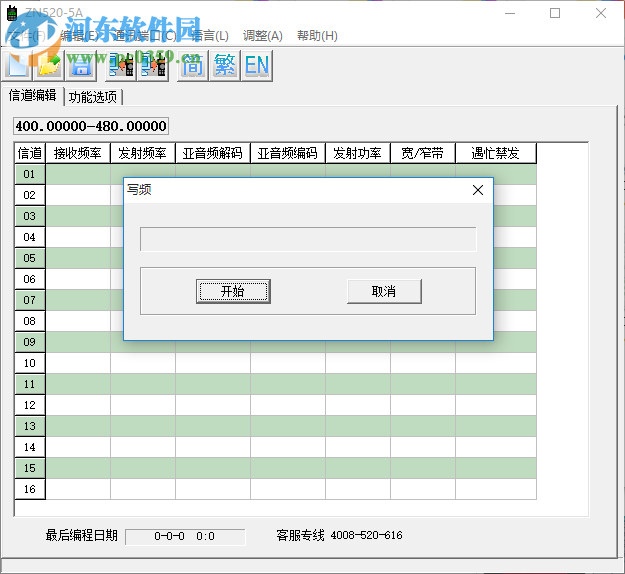Image resolution: width=625 pixels, height=574 pixels.
Task: Select channel row 12
Action: coord(30,405)
